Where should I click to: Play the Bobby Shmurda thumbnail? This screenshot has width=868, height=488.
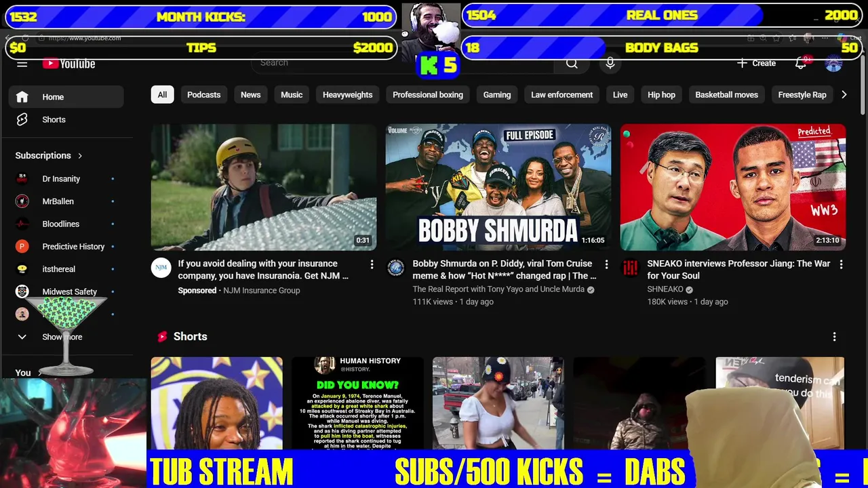[498, 187]
